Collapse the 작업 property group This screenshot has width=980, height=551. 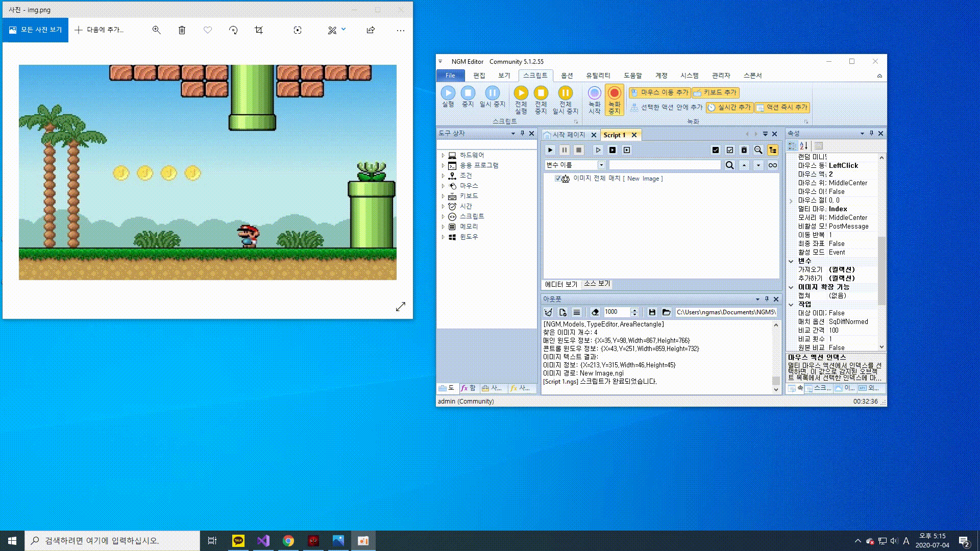pos(791,304)
